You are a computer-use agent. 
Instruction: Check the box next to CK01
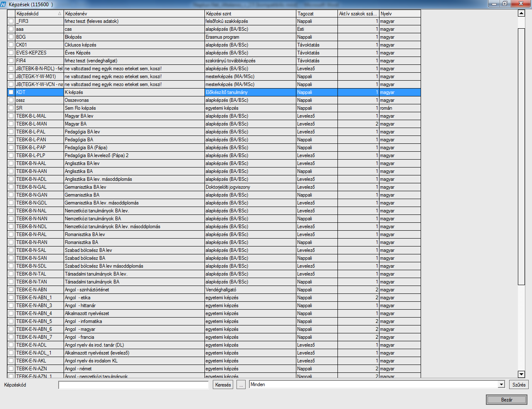pyautogui.click(x=11, y=45)
